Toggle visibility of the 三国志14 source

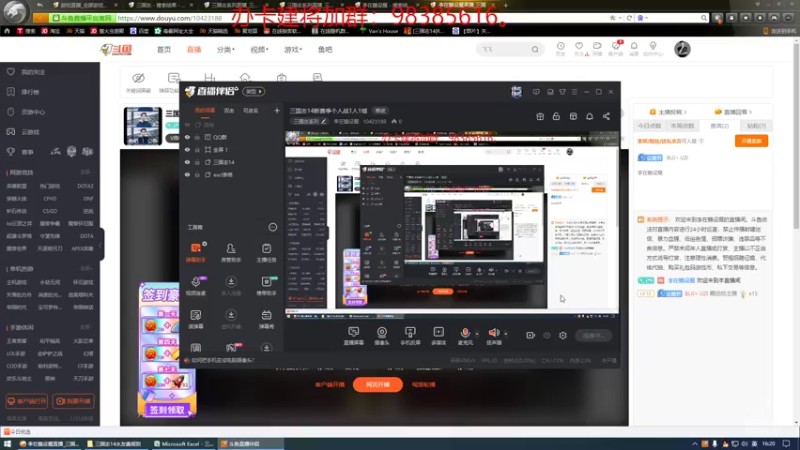pyautogui.click(x=187, y=162)
